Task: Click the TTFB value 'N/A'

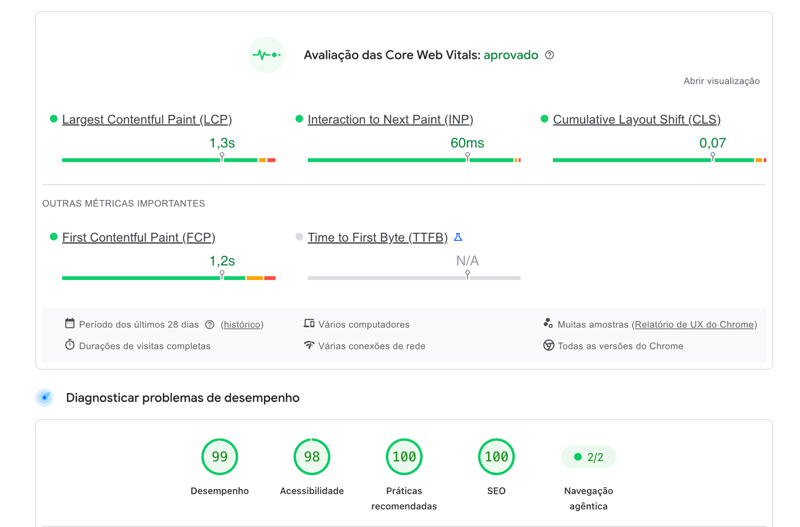Action: coord(467,261)
